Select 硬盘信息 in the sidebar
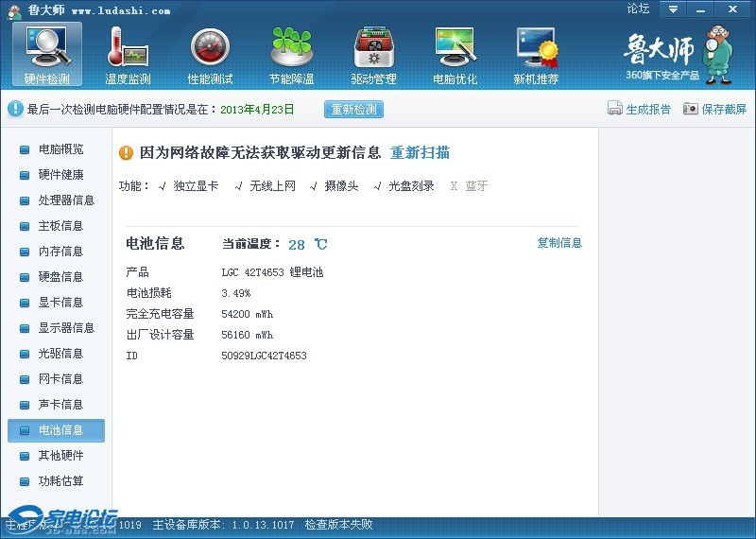Screen dimensions: 756x539 [60, 277]
